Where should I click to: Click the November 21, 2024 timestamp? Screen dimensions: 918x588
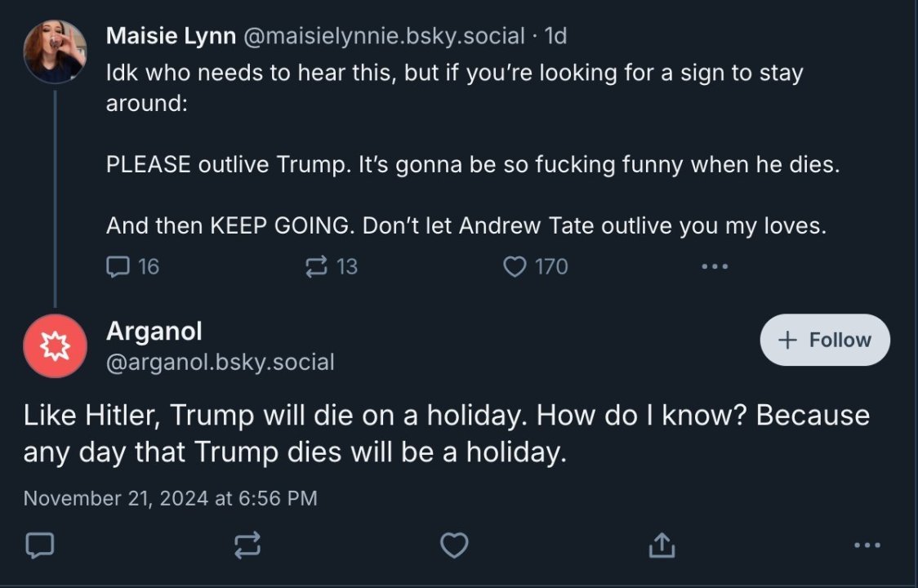click(x=170, y=497)
